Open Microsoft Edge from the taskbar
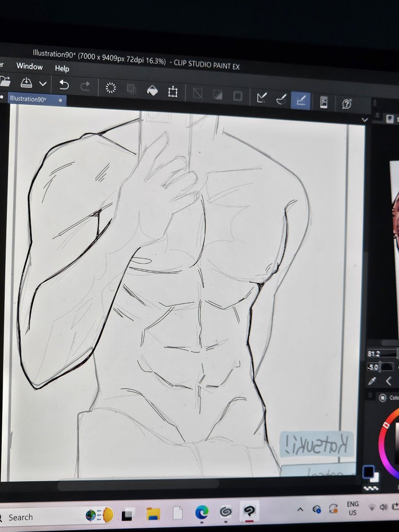The height and width of the screenshot is (532, 399). pyautogui.click(x=202, y=512)
